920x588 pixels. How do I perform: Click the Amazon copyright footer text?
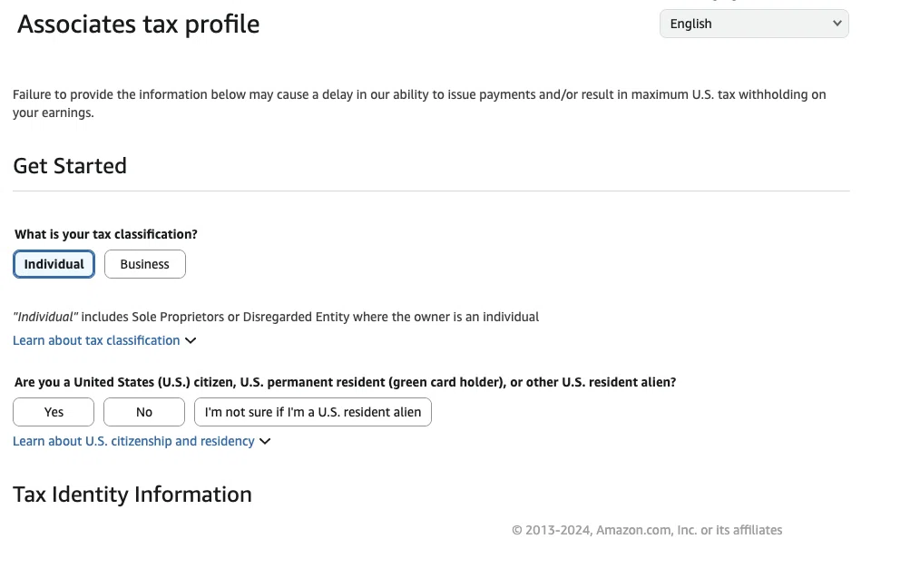[x=647, y=530]
